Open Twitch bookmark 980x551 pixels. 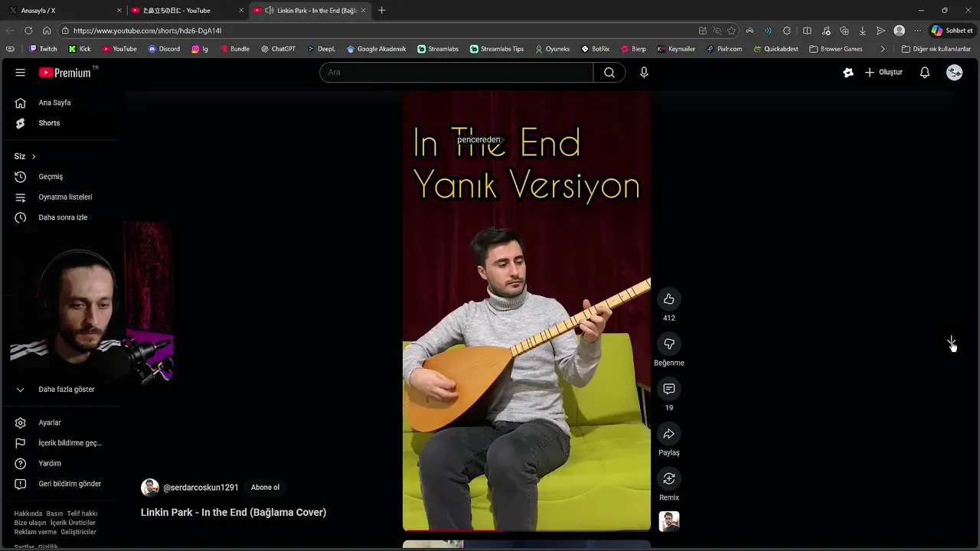(43, 49)
